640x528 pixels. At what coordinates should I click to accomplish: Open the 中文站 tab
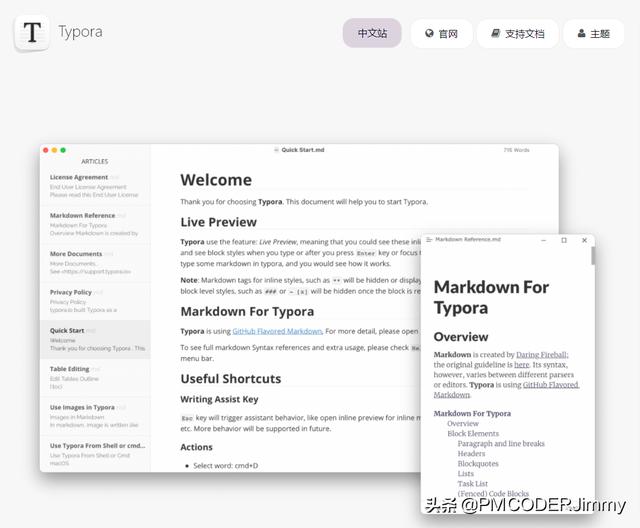point(372,33)
